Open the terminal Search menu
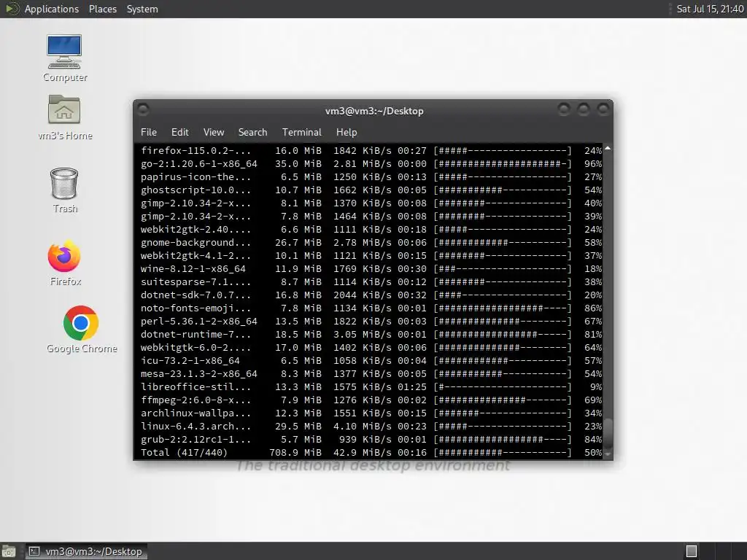Viewport: 747px width, 560px height. point(252,132)
